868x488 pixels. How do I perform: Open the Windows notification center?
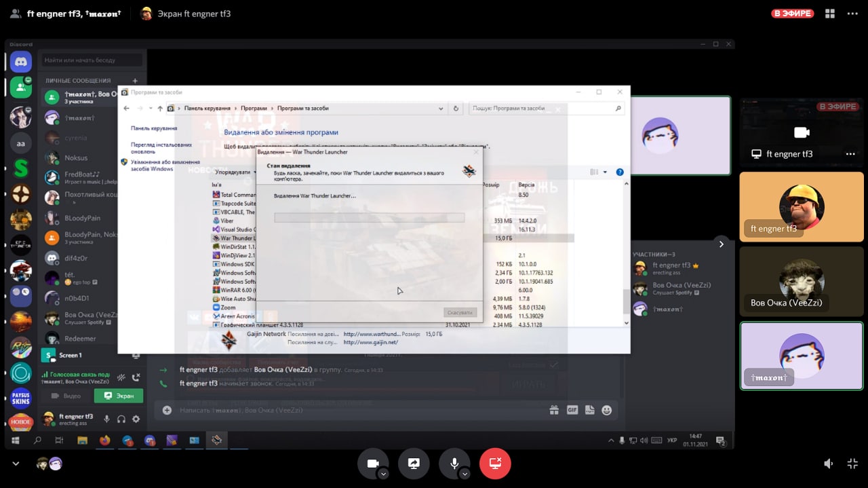tap(721, 440)
